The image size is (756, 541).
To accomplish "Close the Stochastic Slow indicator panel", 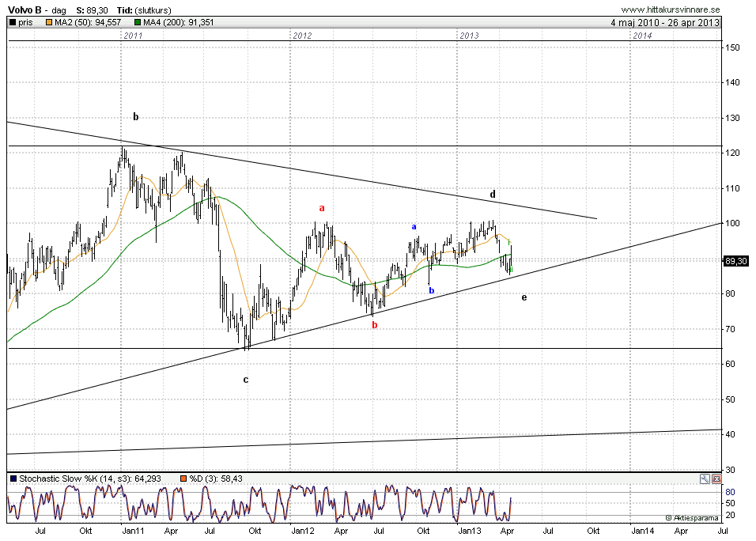I will point(716,479).
